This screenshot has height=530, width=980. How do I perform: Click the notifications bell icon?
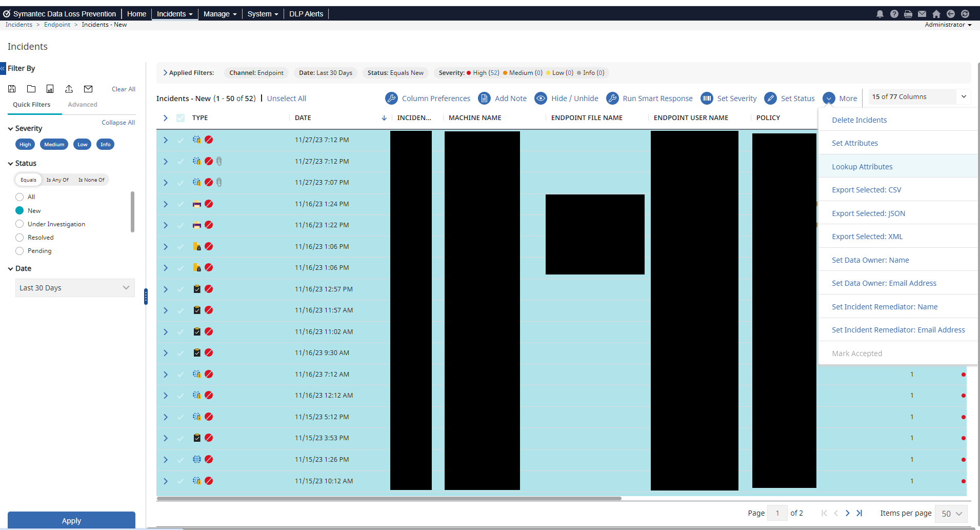point(880,14)
